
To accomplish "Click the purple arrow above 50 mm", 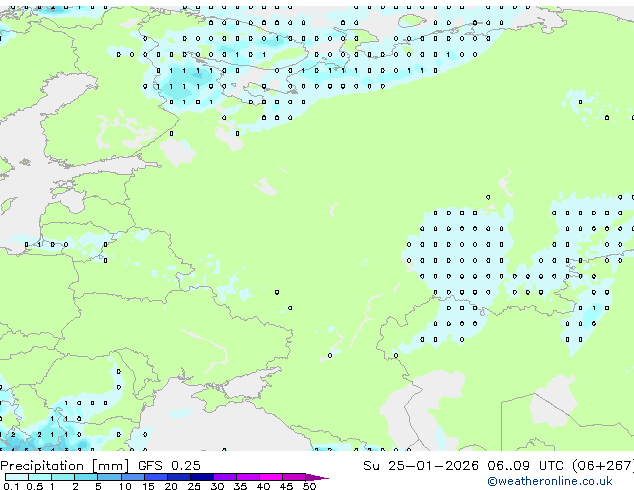I will pyautogui.click(x=317, y=477).
